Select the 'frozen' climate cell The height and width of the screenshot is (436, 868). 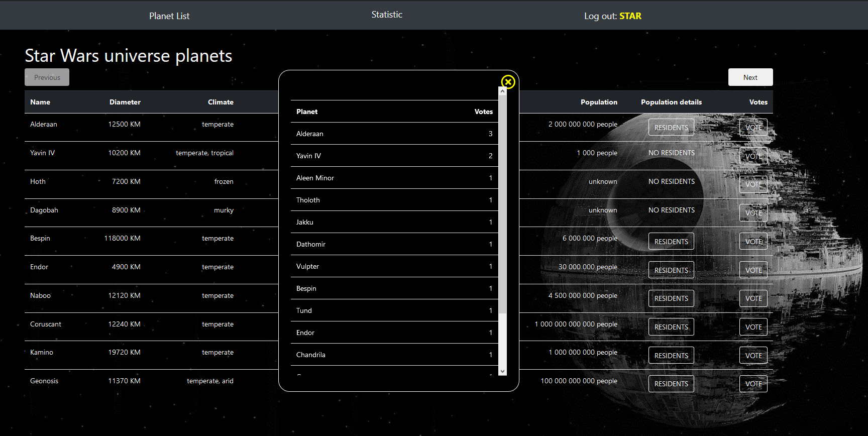(224, 181)
